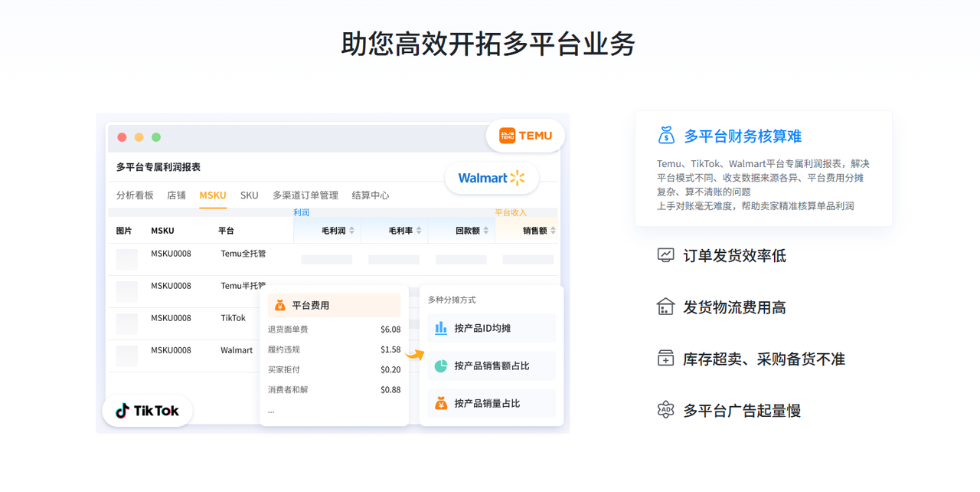
Task: Click the Walmart row thumbnail
Action: click(x=127, y=356)
